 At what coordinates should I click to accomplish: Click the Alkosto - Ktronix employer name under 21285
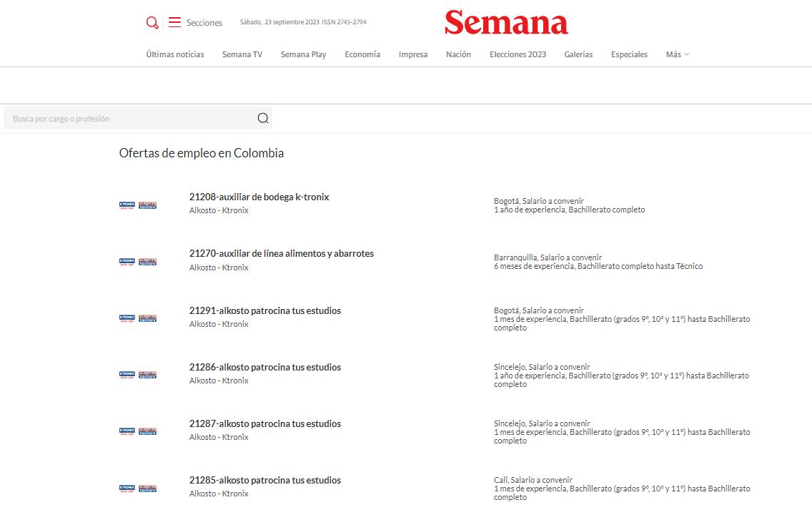coord(218,493)
